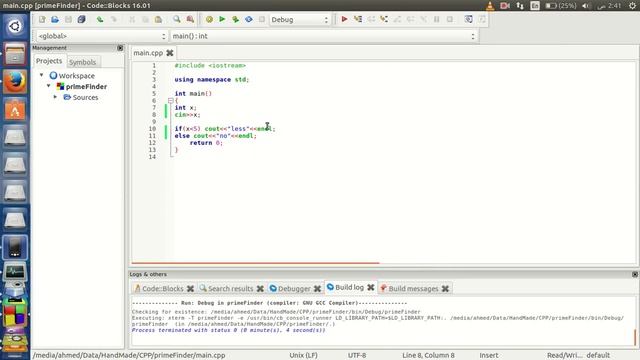Click 'Insert' mode in status bar
The width and height of the screenshot is (640, 360).
point(489,355)
